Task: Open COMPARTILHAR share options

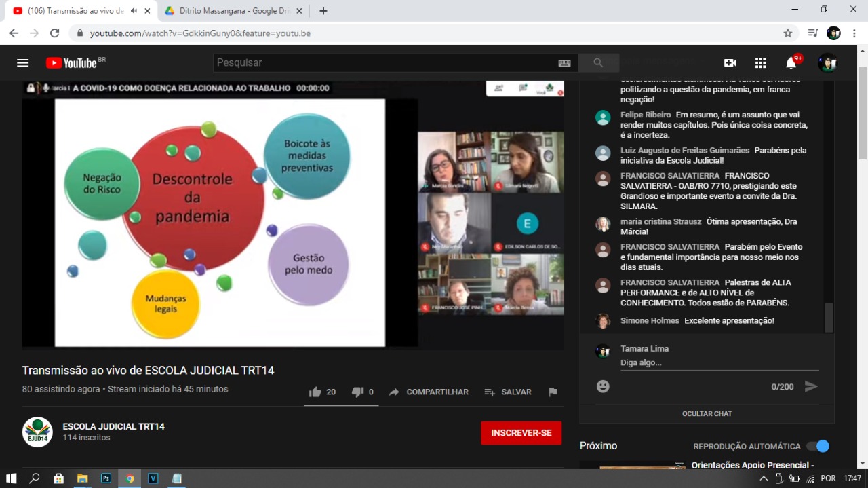Action: pos(429,392)
